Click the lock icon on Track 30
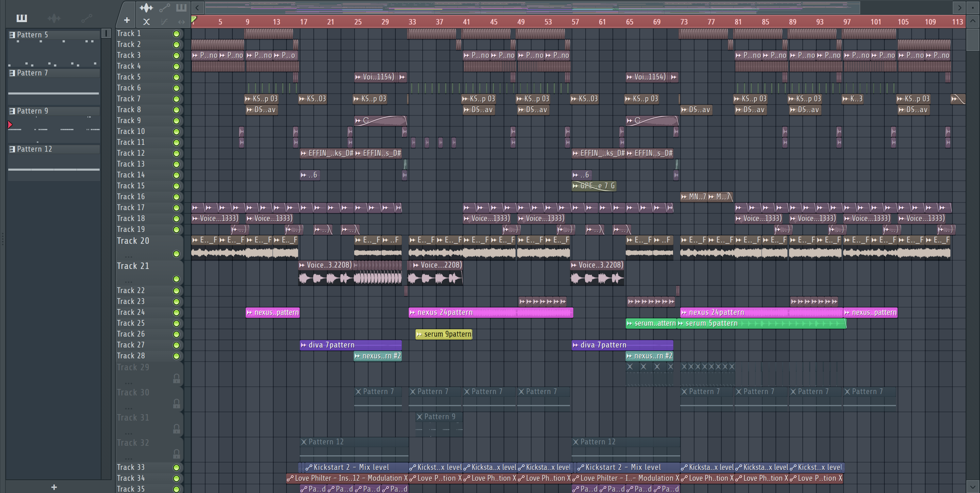The width and height of the screenshot is (980, 493). 177,403
